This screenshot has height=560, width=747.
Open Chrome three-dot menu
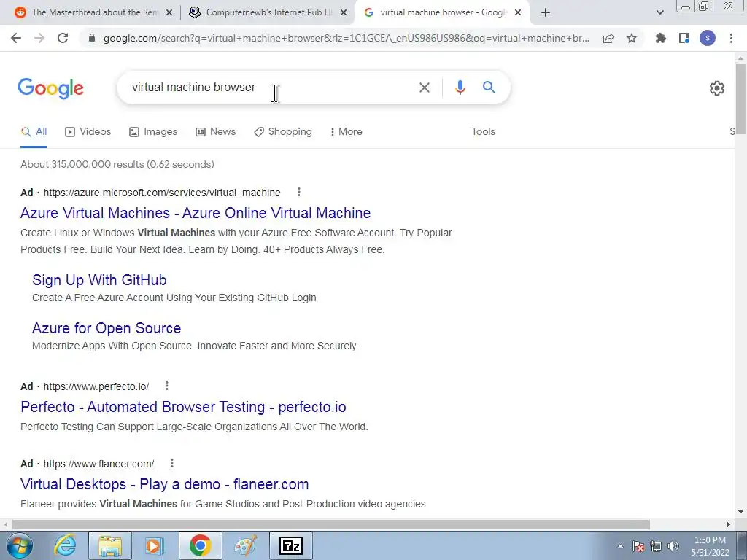point(731,38)
